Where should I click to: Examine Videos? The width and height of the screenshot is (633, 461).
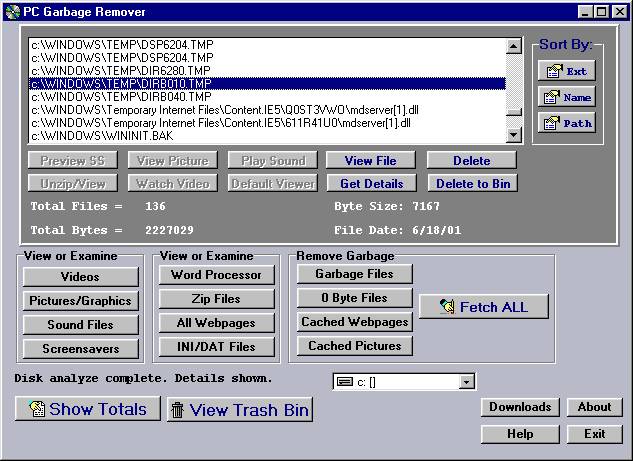[80, 277]
